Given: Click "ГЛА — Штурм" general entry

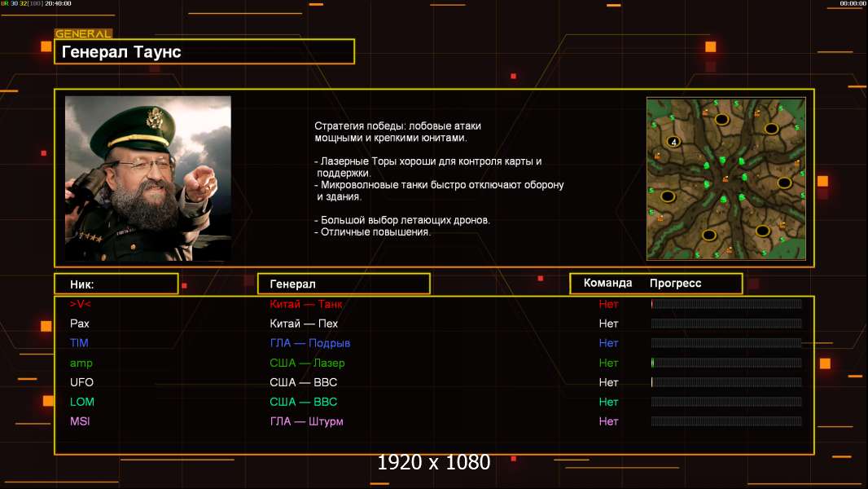Looking at the screenshot, I should pyautogui.click(x=307, y=421).
